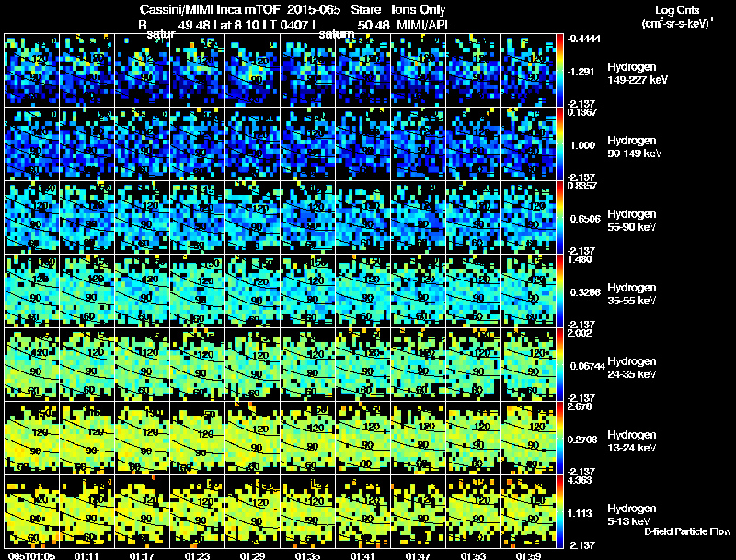Click the "01:59" time label
Image resolution: width=736 pixels, height=560 pixels.
point(528,555)
